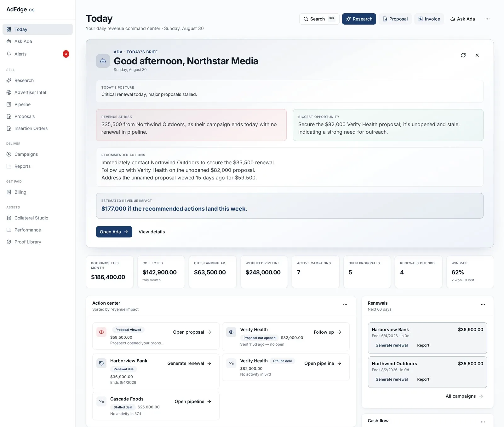Image resolution: width=504 pixels, height=427 pixels.
Task: Click Cascade Foods stalled trend icon
Action: point(101,401)
